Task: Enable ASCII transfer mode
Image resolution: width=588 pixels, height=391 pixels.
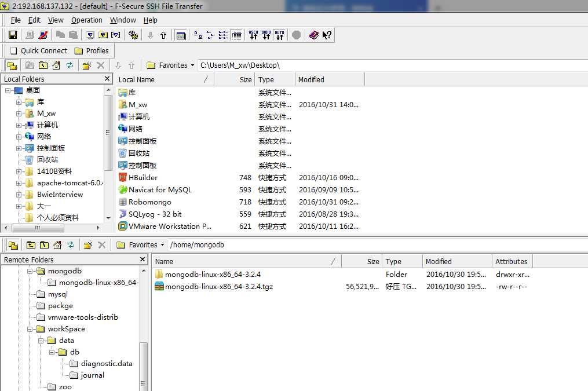Action: [254, 35]
